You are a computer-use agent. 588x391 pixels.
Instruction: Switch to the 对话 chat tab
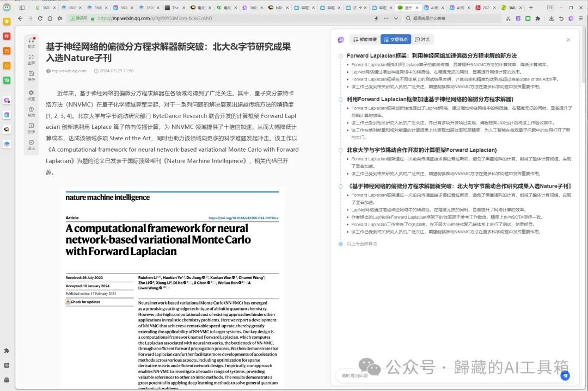(422, 39)
